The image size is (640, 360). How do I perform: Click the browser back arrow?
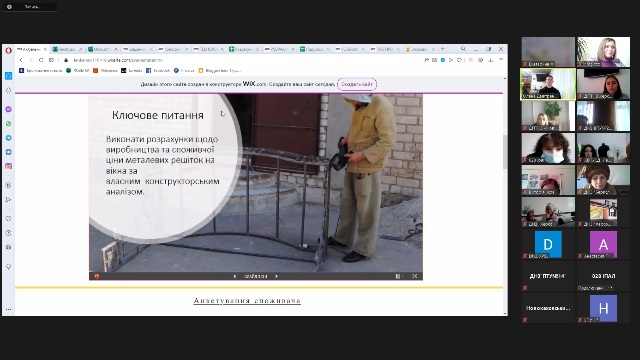click(x=21, y=60)
